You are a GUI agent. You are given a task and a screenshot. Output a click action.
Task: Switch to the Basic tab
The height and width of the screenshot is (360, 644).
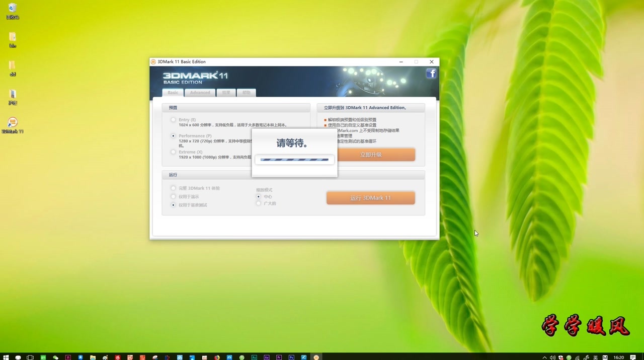point(173,93)
